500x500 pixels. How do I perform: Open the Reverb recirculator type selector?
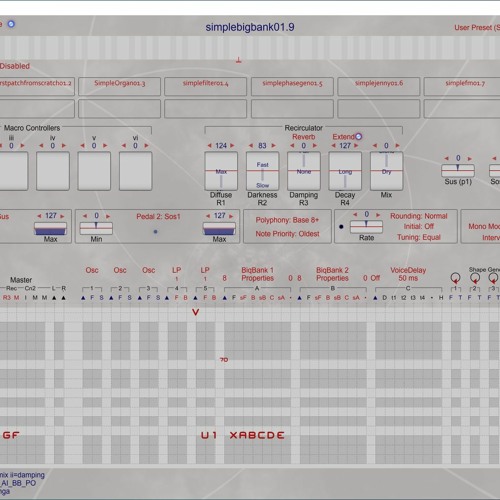coord(304,137)
